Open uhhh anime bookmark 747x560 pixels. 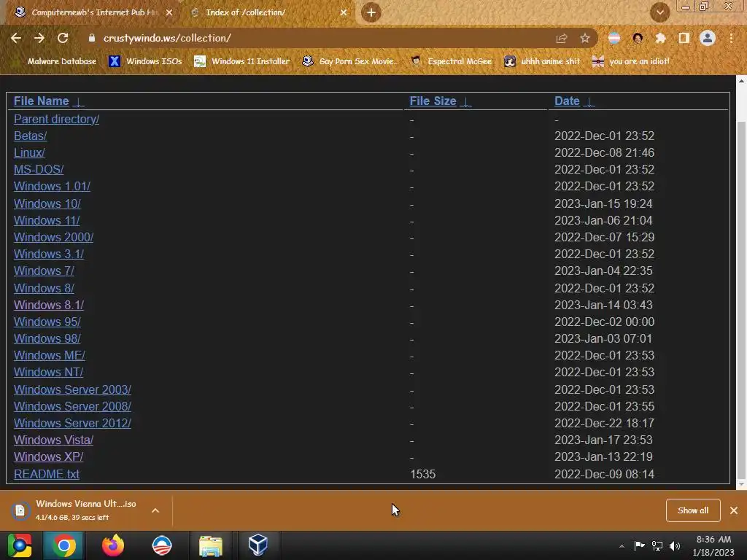(x=543, y=61)
